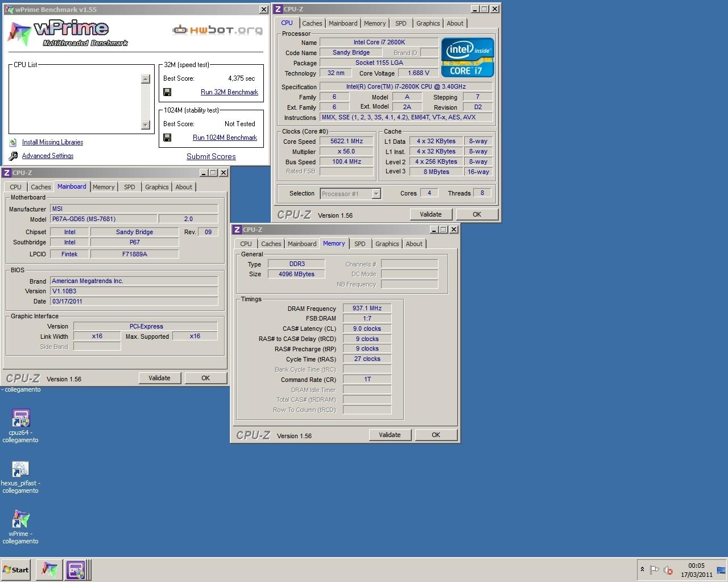Click the CPU-Z taskbar icon
Viewport: 728px width, 582px height.
click(76, 569)
